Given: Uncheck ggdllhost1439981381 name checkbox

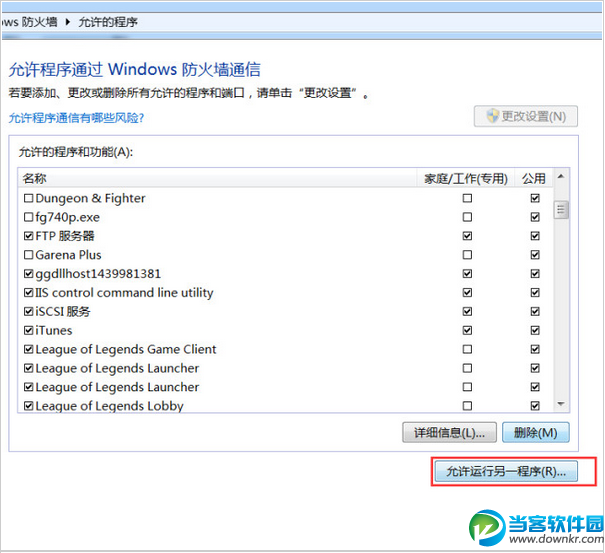Looking at the screenshot, I should 29,274.
